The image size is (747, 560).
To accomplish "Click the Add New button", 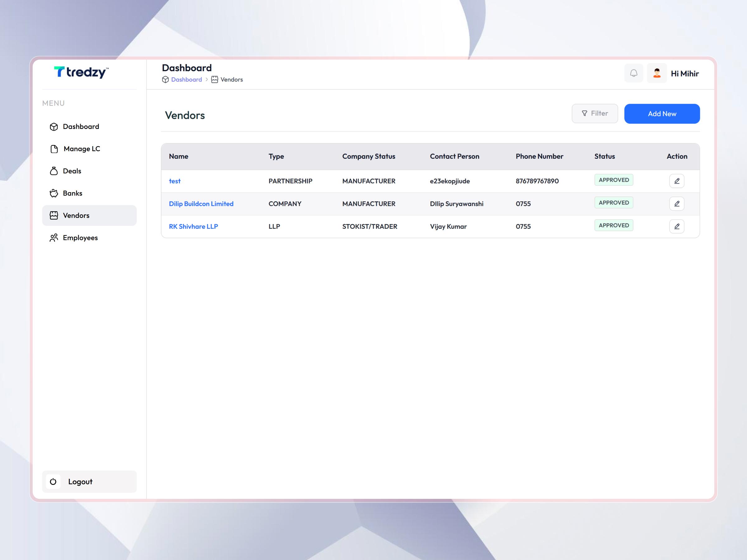I will 662,114.
